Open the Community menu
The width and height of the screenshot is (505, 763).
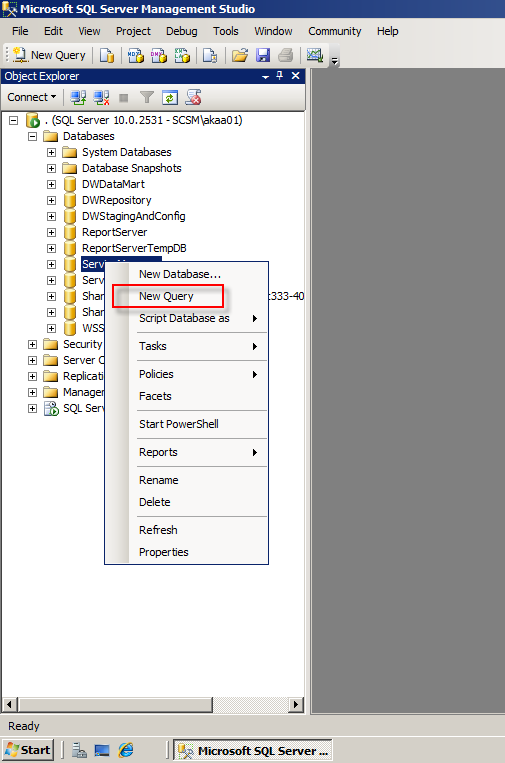click(x=334, y=31)
